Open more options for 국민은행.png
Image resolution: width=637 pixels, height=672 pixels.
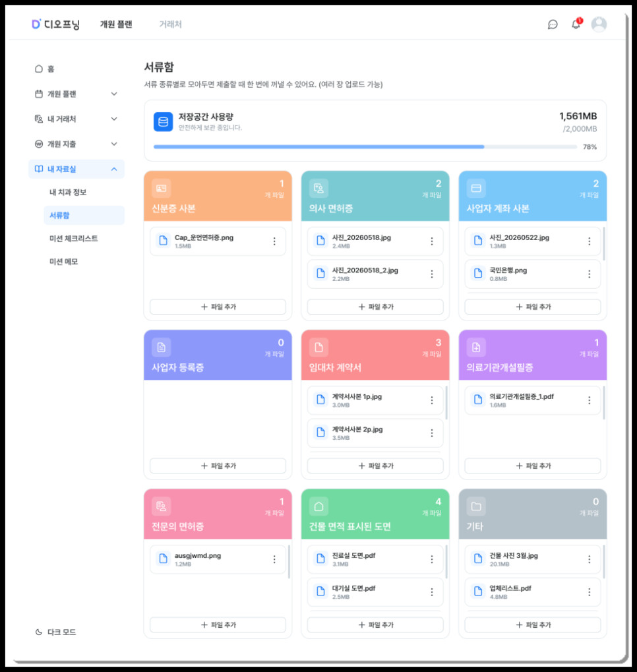pyautogui.click(x=590, y=274)
